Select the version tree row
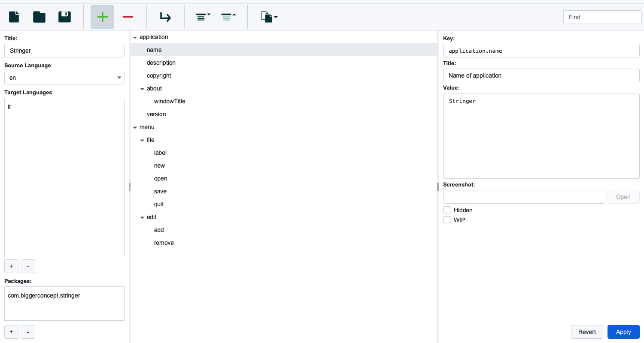Viewport: 644px width, 343px height. point(284,114)
